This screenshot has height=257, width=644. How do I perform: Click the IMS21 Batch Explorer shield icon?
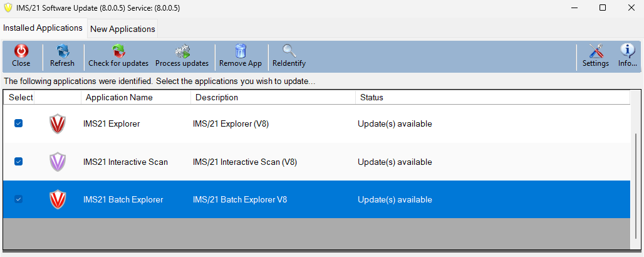click(58, 200)
